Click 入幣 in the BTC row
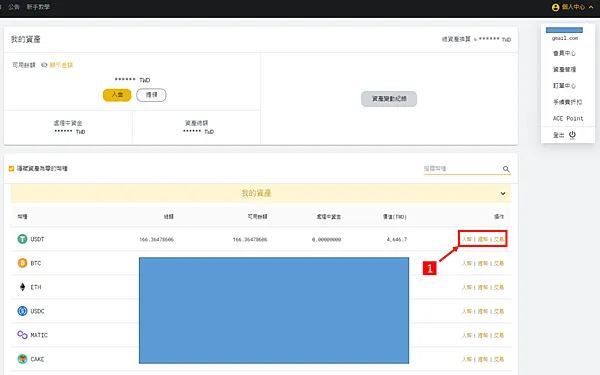The width and height of the screenshot is (600, 375). 466,263
